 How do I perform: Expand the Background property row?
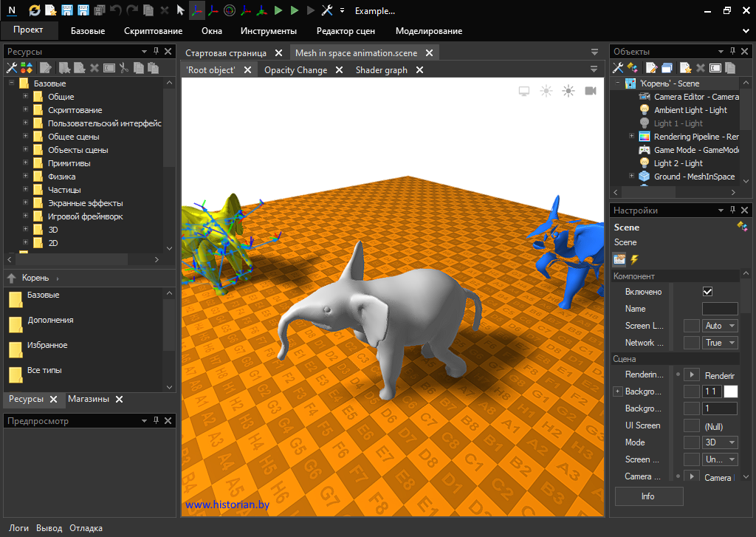618,391
